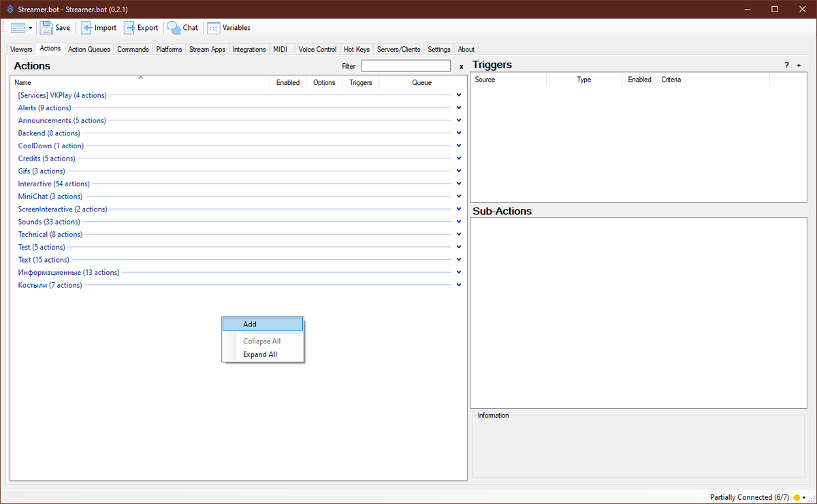Click into the Filter text field
Viewport: 817px width, 504px height.
406,66
